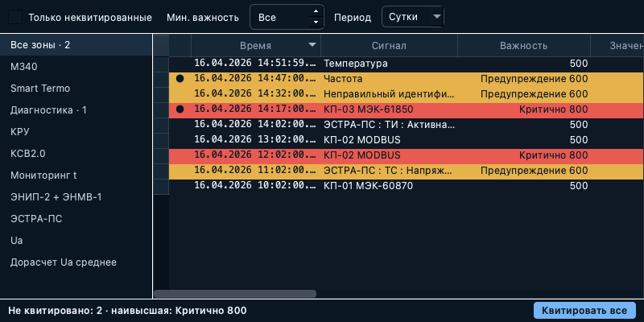Decrease Мин. важность with down arrow
The width and height of the screenshot is (644, 322).
click(316, 22)
